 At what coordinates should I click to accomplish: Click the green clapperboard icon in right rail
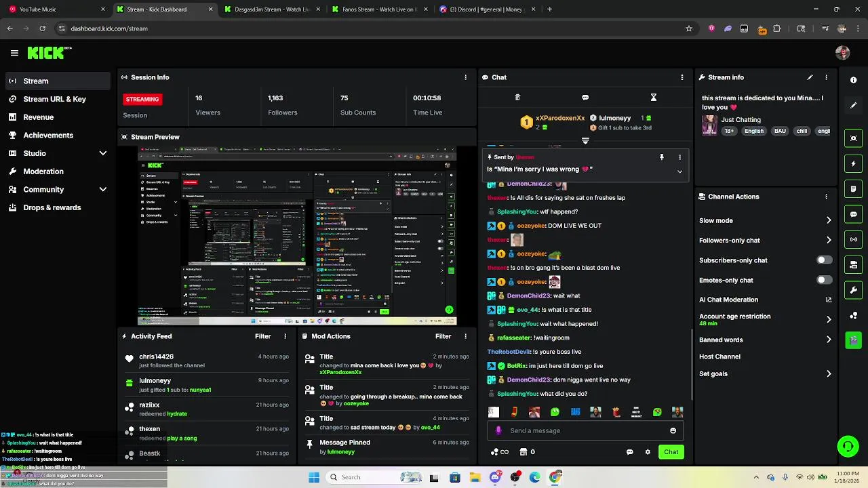pyautogui.click(x=853, y=340)
